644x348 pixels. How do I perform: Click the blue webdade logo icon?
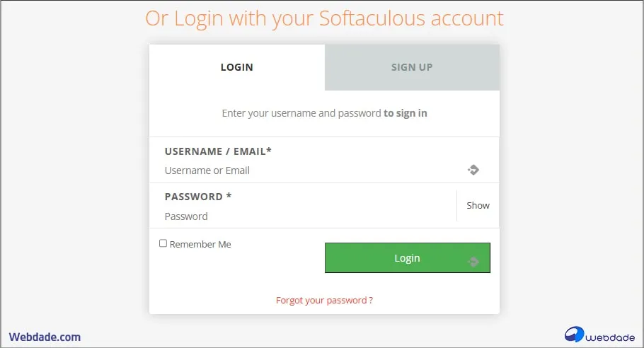click(x=575, y=335)
